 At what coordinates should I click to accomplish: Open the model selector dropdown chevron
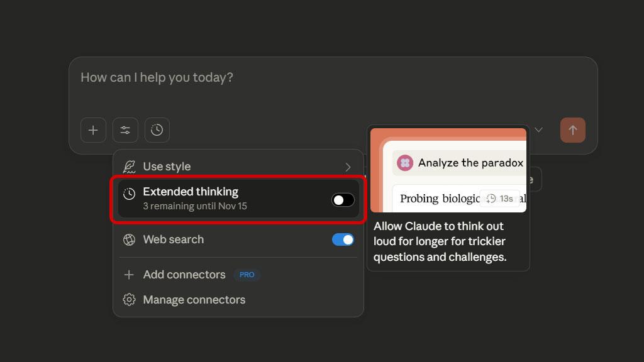(x=538, y=130)
